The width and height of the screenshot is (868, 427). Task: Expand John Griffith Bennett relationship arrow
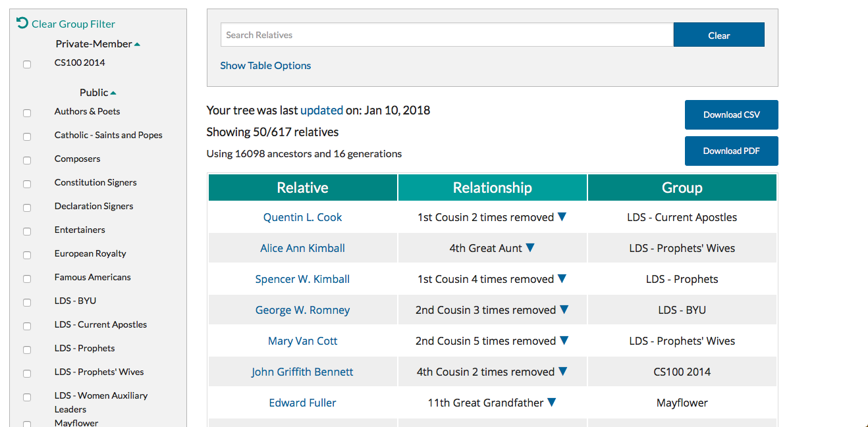click(x=562, y=372)
